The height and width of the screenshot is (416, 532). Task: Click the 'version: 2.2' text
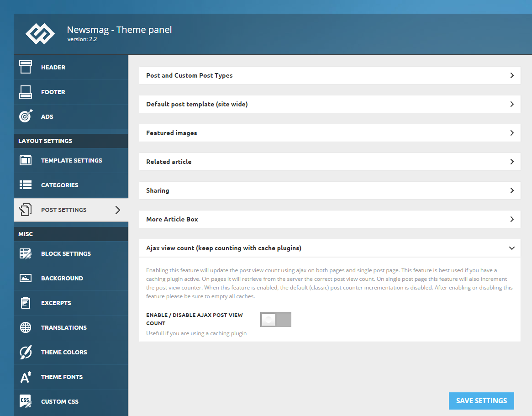[82, 39]
